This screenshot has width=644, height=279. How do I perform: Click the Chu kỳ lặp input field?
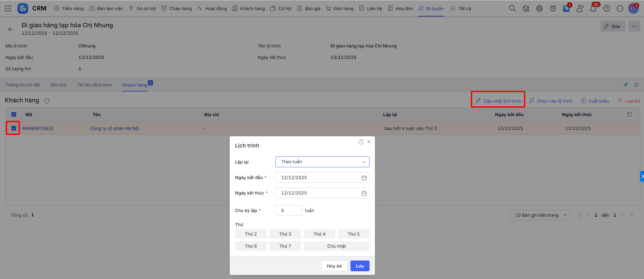[289, 210]
